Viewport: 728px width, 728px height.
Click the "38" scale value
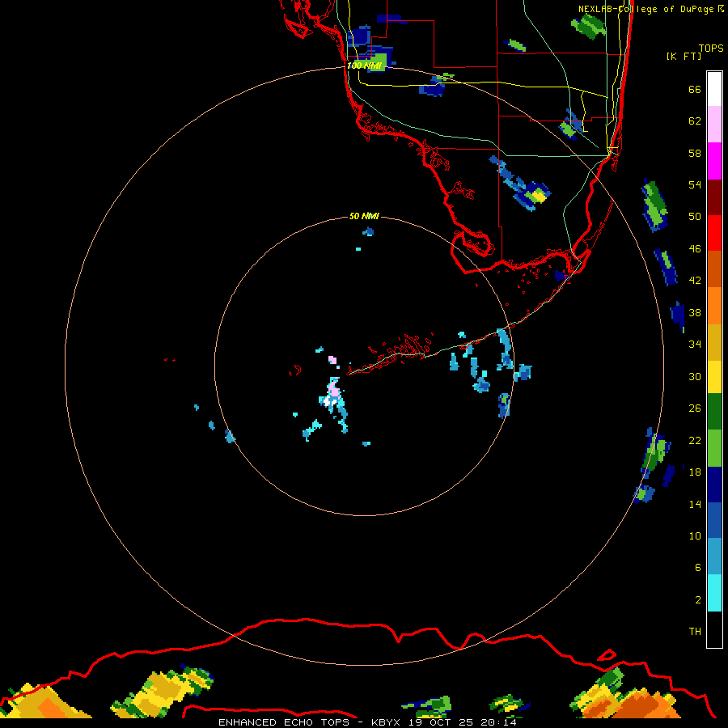(x=695, y=312)
